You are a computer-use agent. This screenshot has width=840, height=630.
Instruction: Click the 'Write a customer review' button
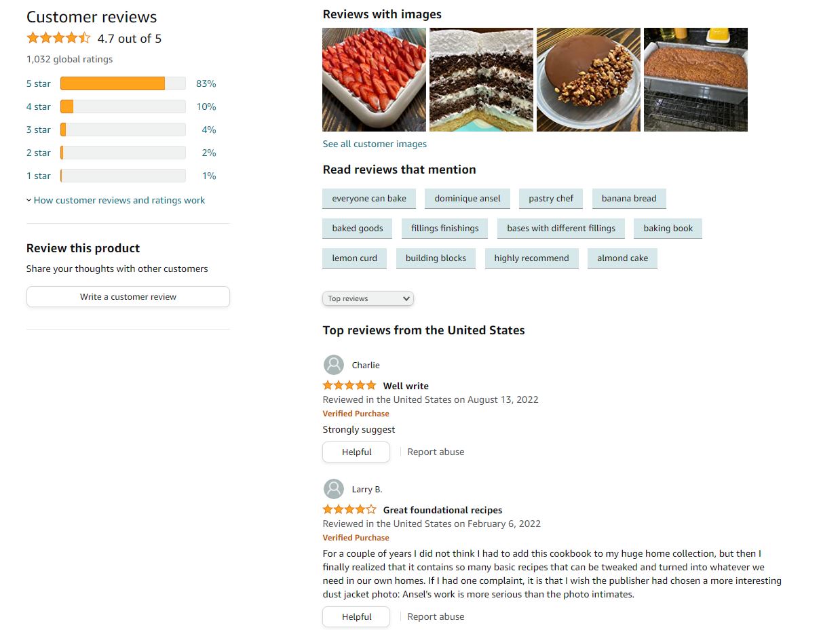tap(128, 296)
